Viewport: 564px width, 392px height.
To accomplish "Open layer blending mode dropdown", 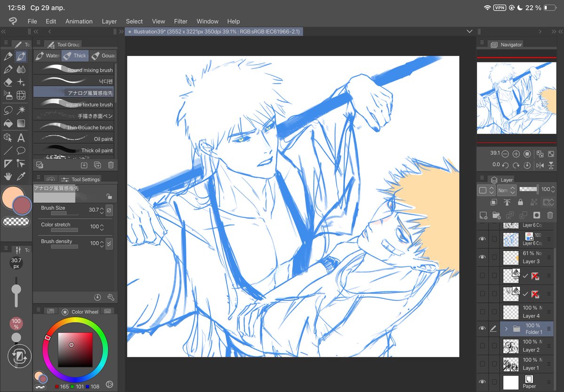I will click(x=507, y=190).
